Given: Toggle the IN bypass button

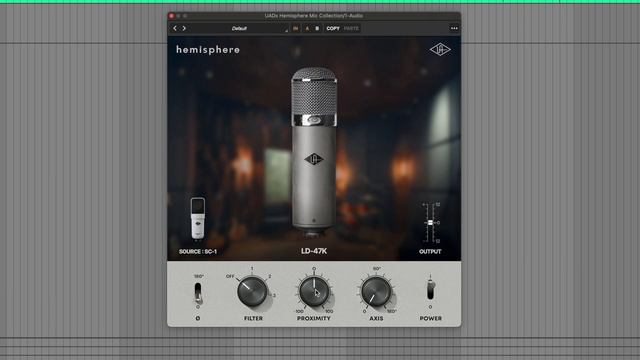Looking at the screenshot, I should [296, 28].
